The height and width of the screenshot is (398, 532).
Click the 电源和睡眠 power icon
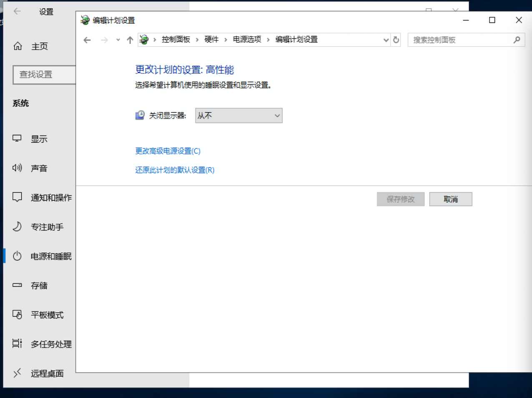(x=17, y=256)
